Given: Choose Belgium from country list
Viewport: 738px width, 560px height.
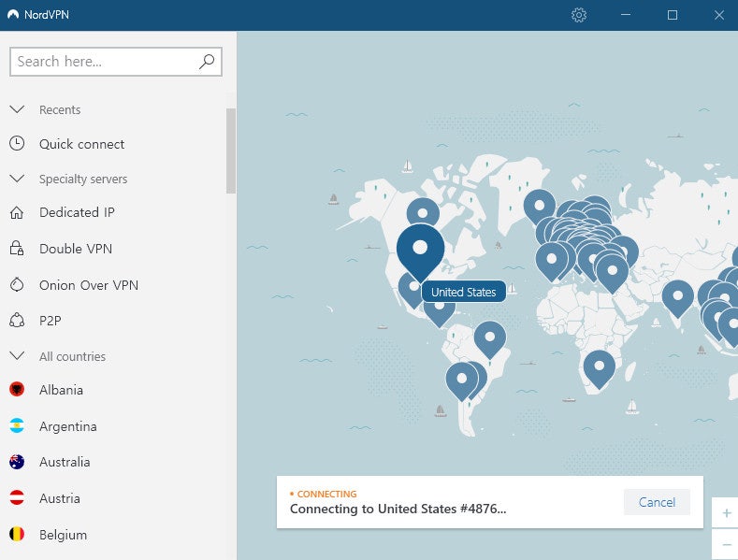Looking at the screenshot, I should [x=63, y=535].
